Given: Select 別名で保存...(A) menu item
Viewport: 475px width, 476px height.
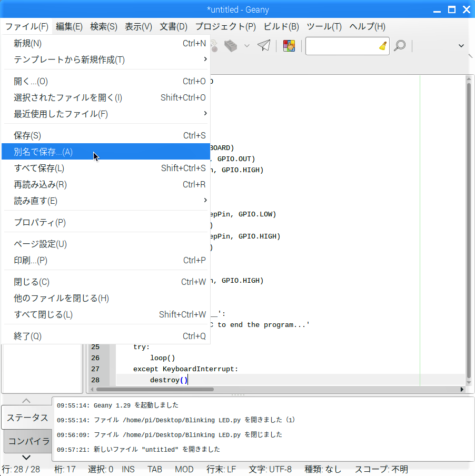Looking at the screenshot, I should pos(106,152).
